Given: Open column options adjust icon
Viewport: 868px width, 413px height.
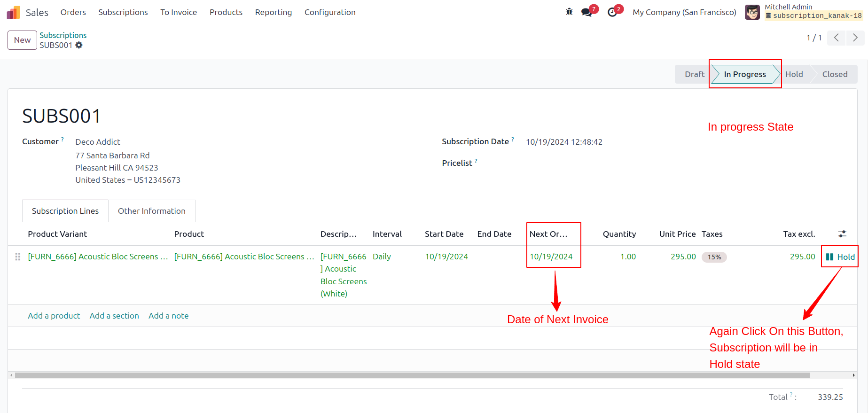Looking at the screenshot, I should 842,234.
